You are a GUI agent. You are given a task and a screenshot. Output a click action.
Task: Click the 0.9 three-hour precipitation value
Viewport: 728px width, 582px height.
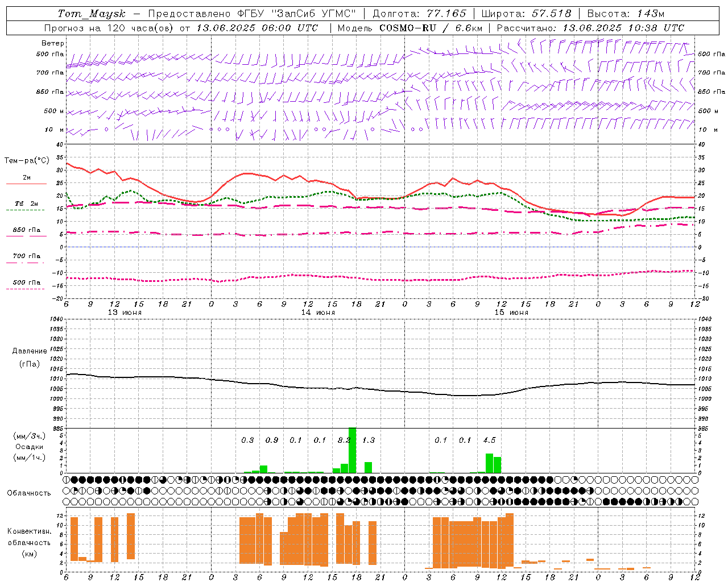pyautogui.click(x=272, y=440)
